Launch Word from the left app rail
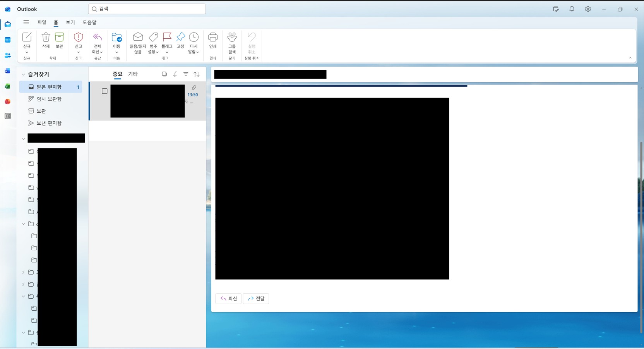The height and width of the screenshot is (349, 644). click(x=8, y=71)
